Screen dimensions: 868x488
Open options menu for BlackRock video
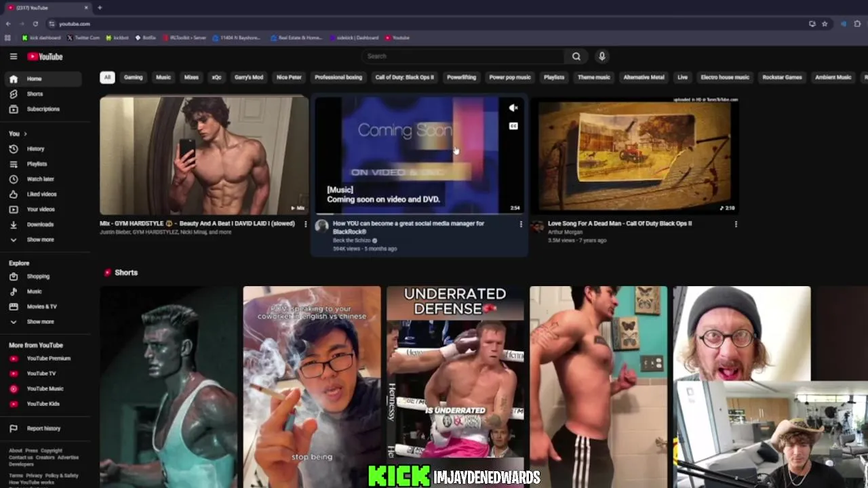point(521,224)
